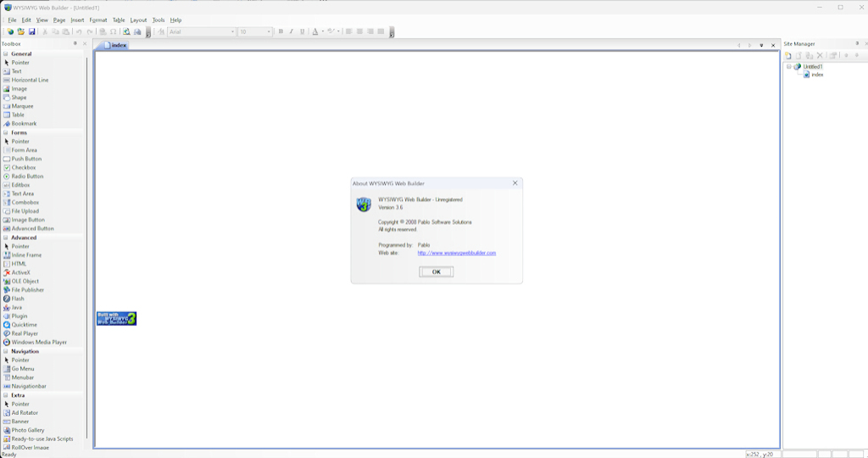Toggle Italic formatting in toolbar
The image size is (868, 458).
(x=292, y=31)
